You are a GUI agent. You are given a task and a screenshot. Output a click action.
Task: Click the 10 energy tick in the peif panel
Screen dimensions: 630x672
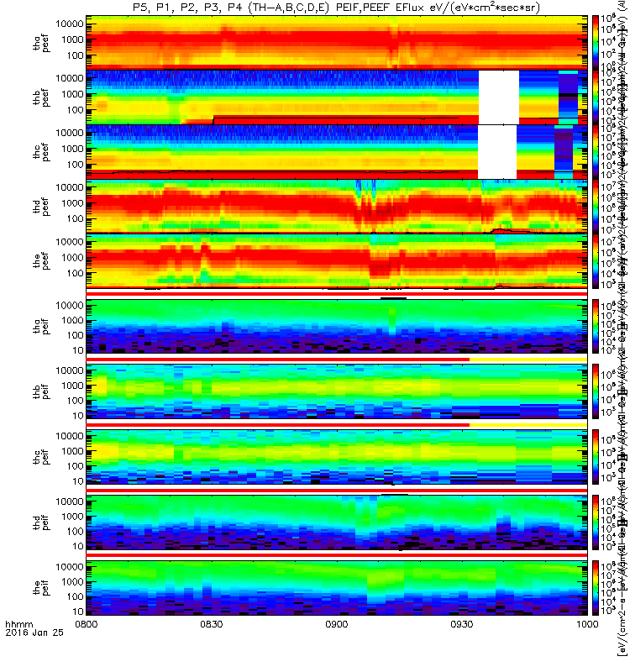click(x=78, y=612)
